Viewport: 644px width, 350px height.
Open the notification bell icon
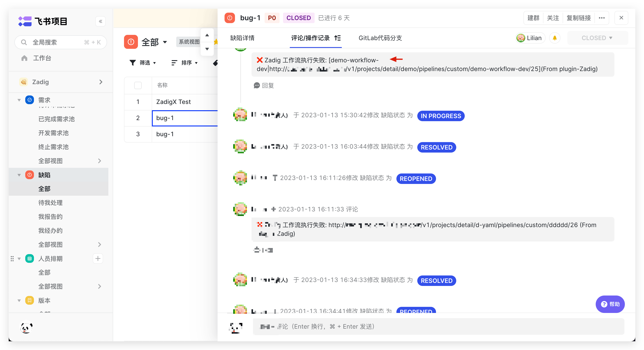pyautogui.click(x=555, y=38)
